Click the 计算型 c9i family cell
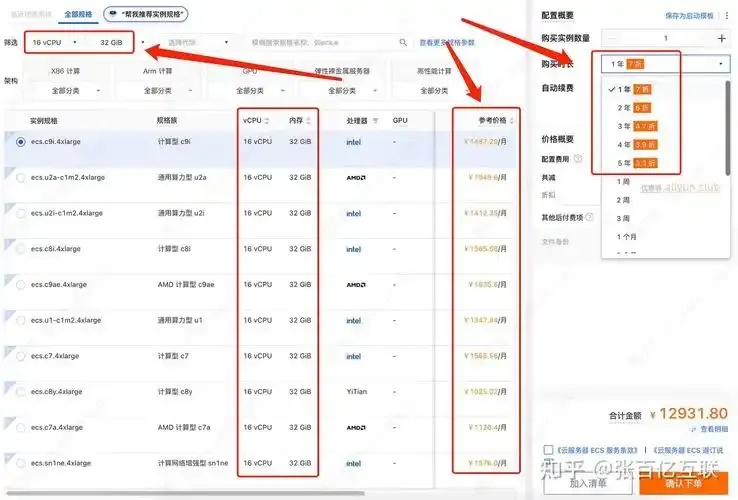Viewport: 738px width, 500px height. (x=174, y=142)
